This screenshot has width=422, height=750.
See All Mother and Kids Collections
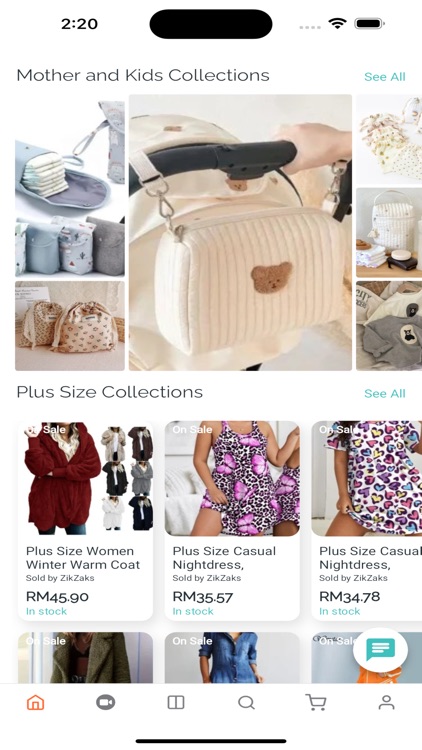click(x=384, y=77)
